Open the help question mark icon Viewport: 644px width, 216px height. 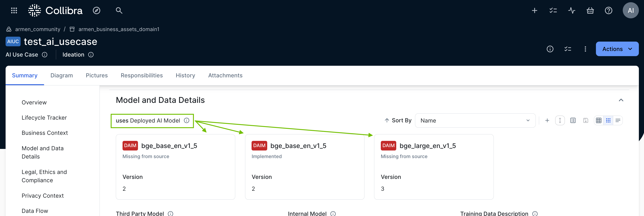pos(608,11)
